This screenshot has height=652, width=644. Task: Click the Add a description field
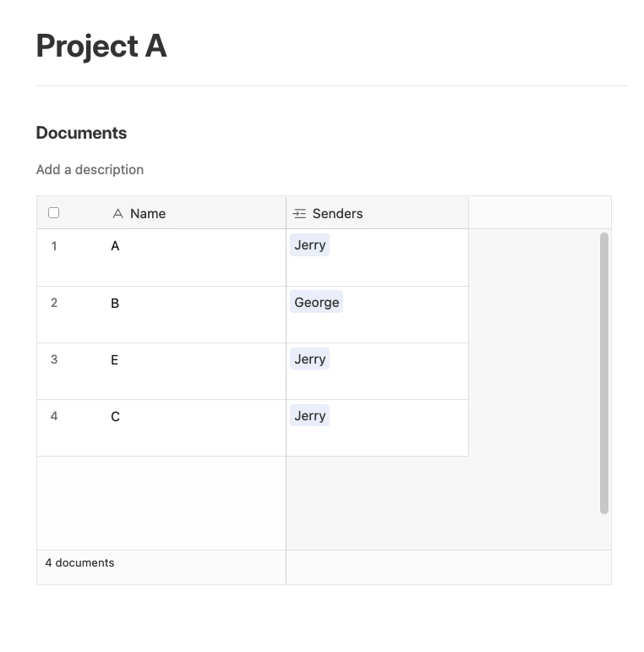(x=90, y=170)
